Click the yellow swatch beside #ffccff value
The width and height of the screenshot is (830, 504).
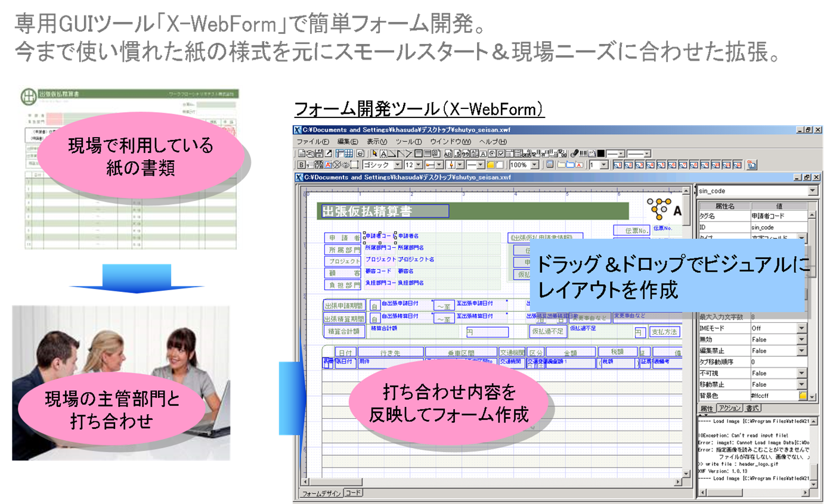click(x=803, y=396)
